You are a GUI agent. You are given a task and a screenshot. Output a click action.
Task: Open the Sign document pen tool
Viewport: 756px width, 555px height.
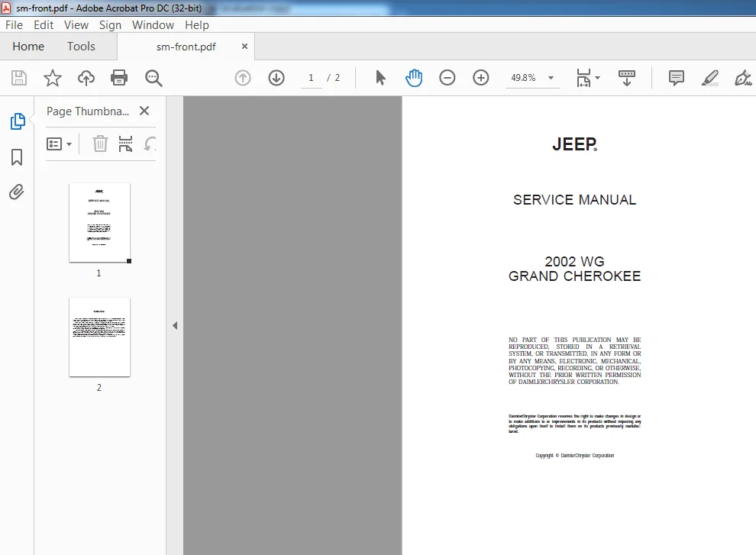743,78
